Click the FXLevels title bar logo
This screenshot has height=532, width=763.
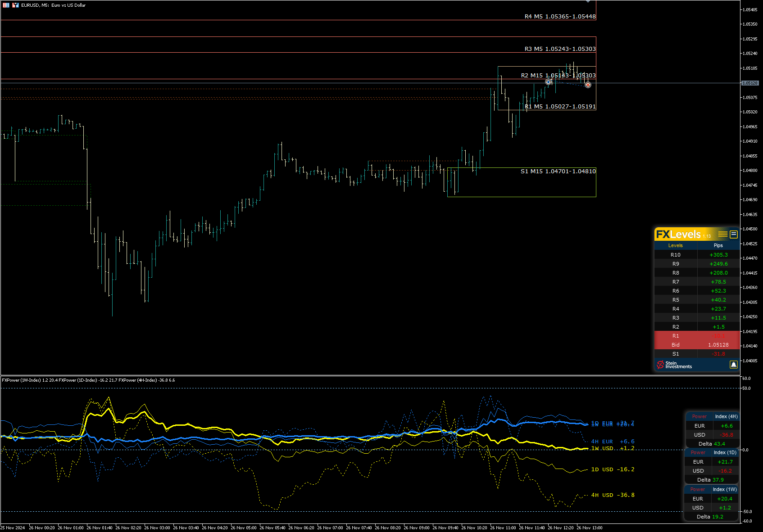(x=678, y=234)
